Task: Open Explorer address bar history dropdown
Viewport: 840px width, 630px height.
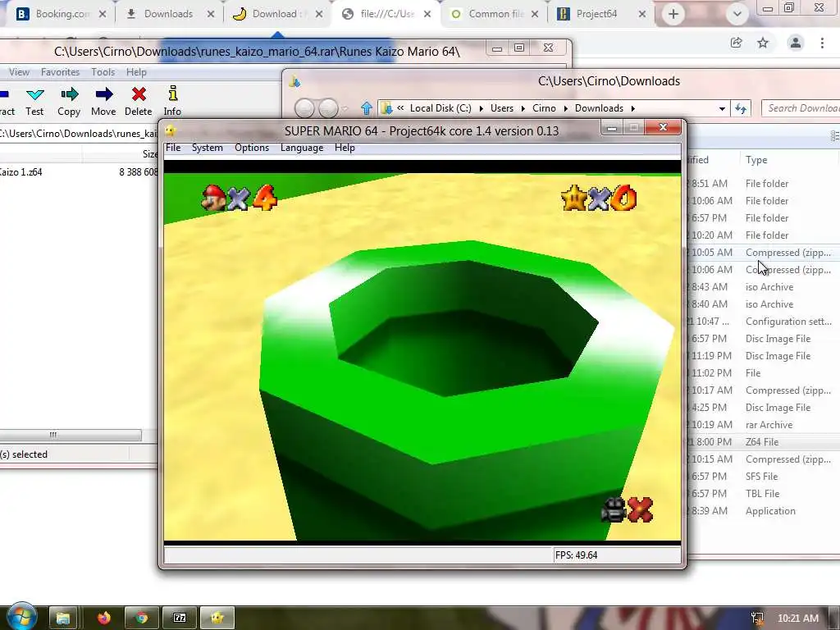Action: pyautogui.click(x=722, y=109)
